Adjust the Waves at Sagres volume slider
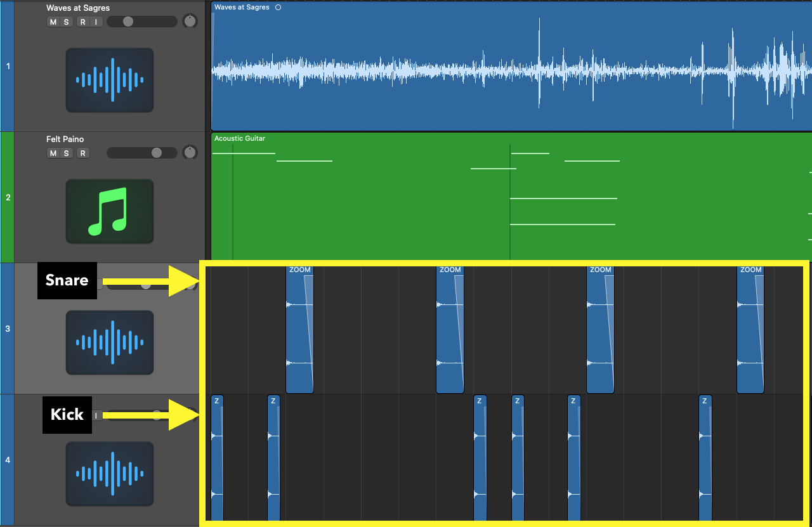 (x=128, y=21)
